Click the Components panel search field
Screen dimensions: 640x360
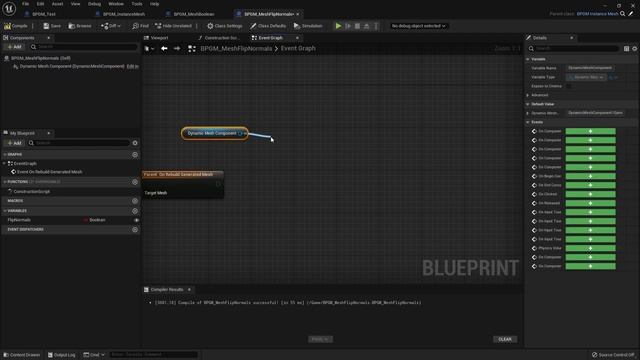click(x=84, y=47)
